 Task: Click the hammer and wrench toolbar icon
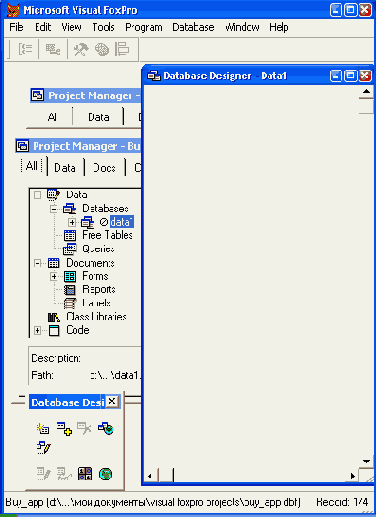tap(81, 50)
